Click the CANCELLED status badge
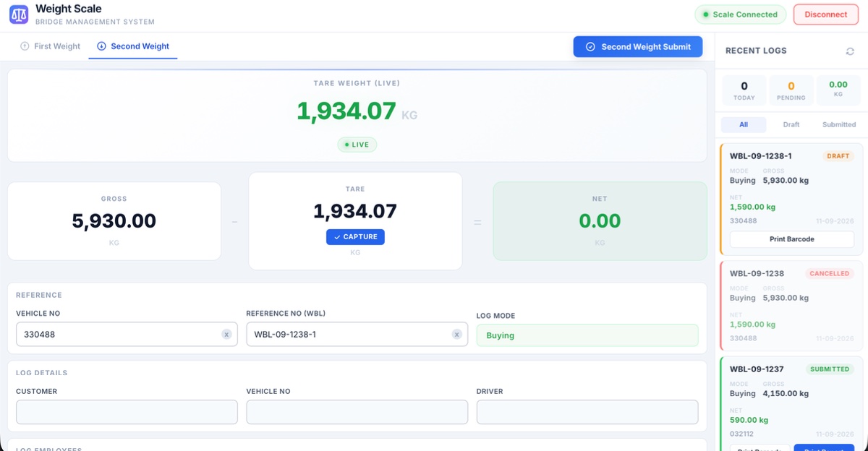The height and width of the screenshot is (451, 868). click(x=830, y=274)
